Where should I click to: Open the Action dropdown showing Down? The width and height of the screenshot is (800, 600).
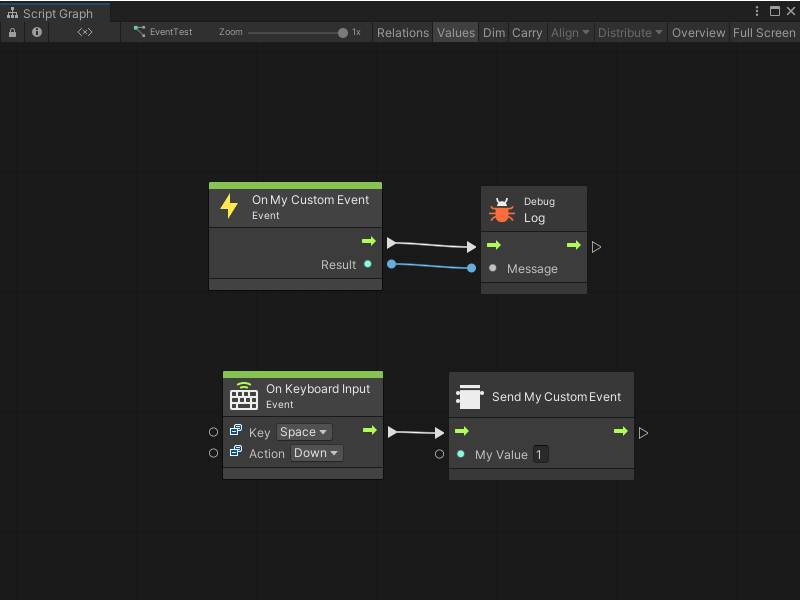pyautogui.click(x=316, y=453)
